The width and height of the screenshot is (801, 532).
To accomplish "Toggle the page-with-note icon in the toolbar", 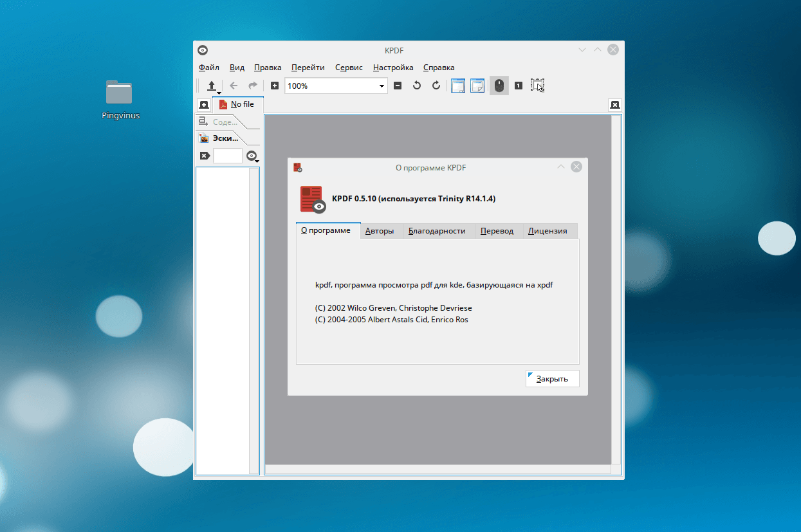I will (x=477, y=86).
